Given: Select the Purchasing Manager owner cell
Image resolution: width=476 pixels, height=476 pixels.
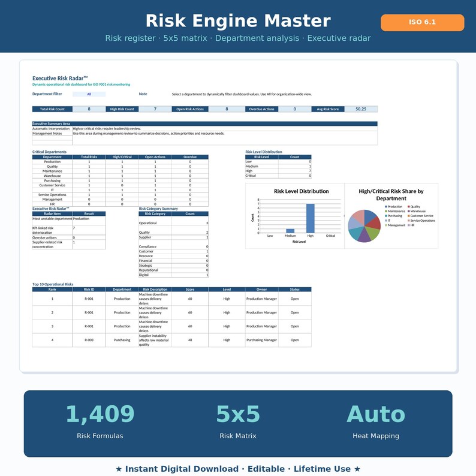Looking at the screenshot, I should click(x=261, y=341).
